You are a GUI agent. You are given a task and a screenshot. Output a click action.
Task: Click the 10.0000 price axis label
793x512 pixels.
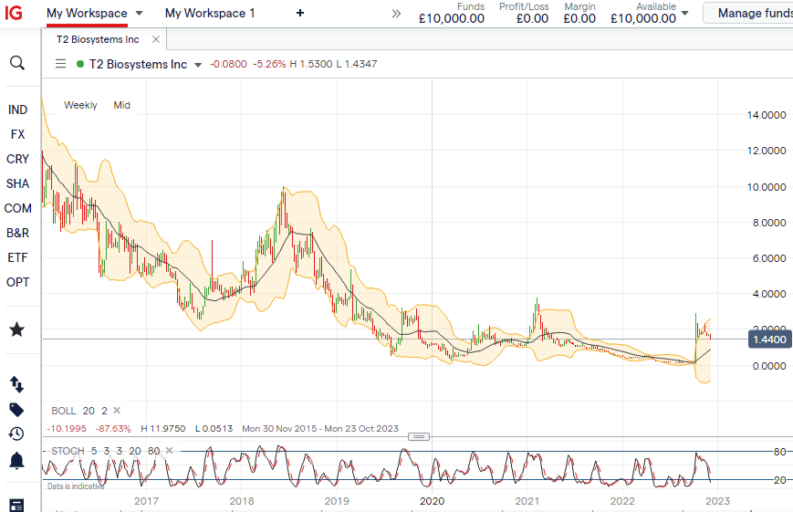pyautogui.click(x=767, y=187)
